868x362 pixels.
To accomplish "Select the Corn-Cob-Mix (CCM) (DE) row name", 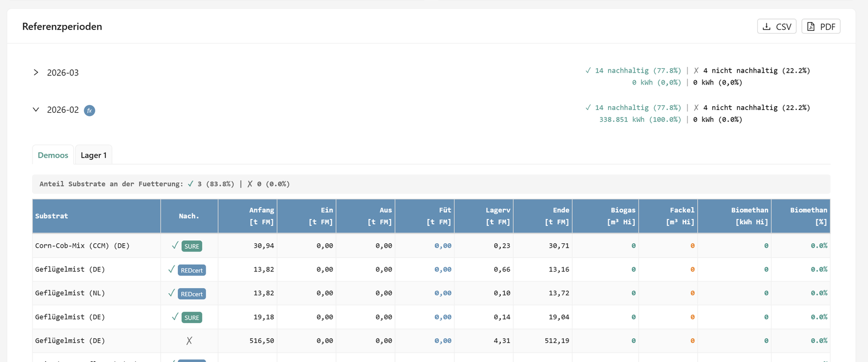I will 82,245.
